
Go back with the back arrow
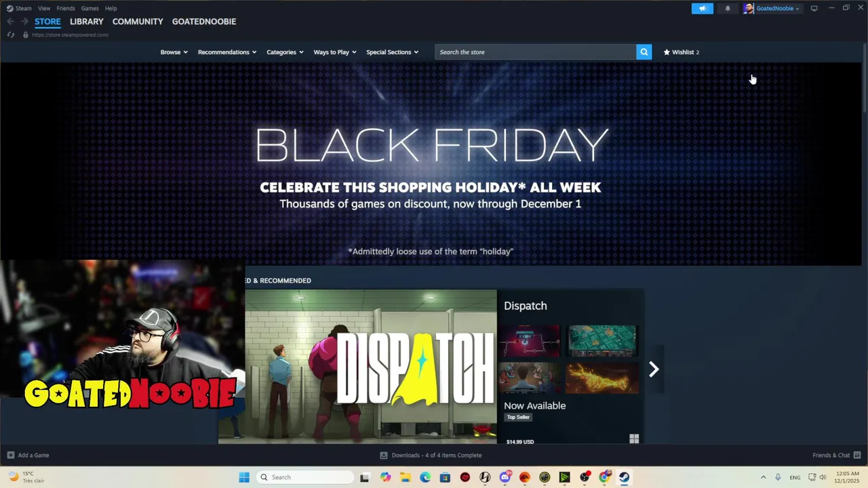[10, 22]
